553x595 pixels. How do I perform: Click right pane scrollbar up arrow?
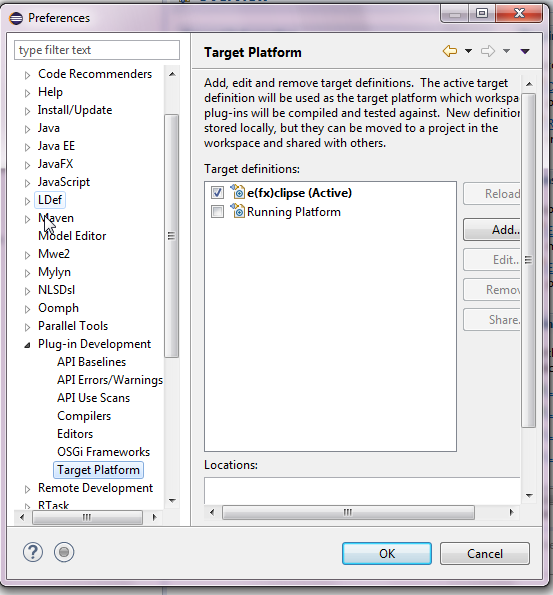point(529,83)
